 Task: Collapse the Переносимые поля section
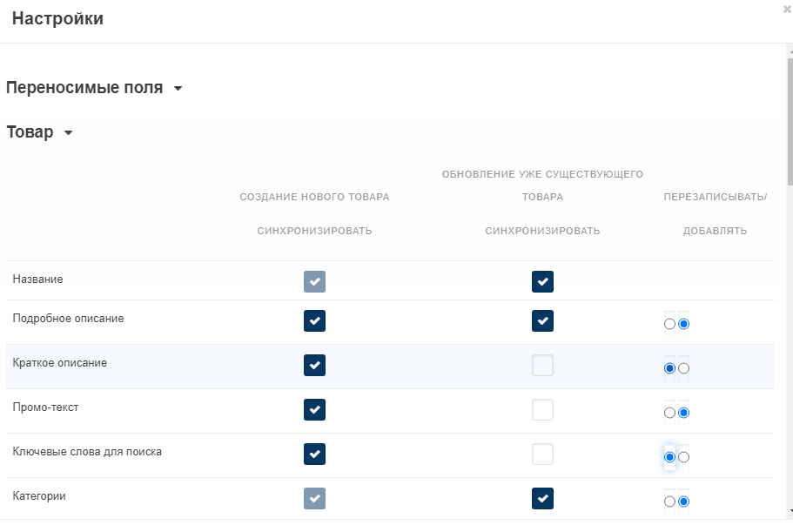[x=178, y=89]
